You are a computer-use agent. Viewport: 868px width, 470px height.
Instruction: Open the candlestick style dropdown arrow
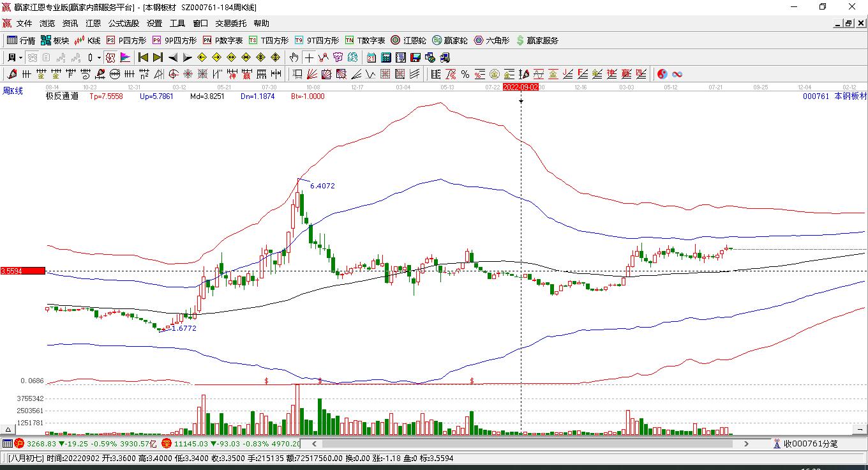[99, 57]
